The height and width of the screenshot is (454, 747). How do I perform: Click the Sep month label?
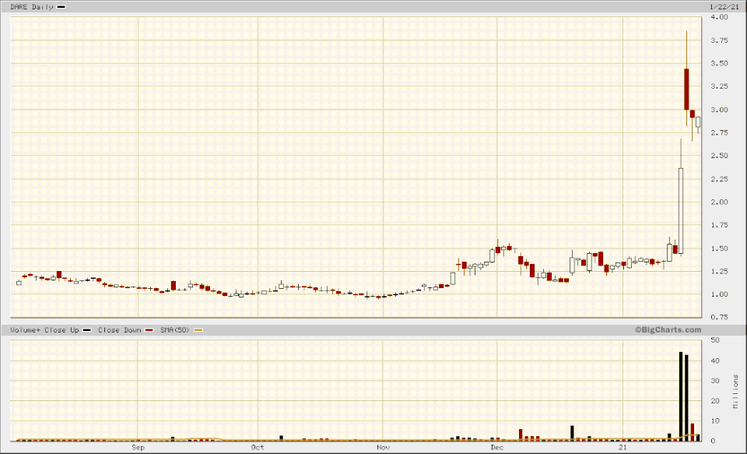(138, 447)
